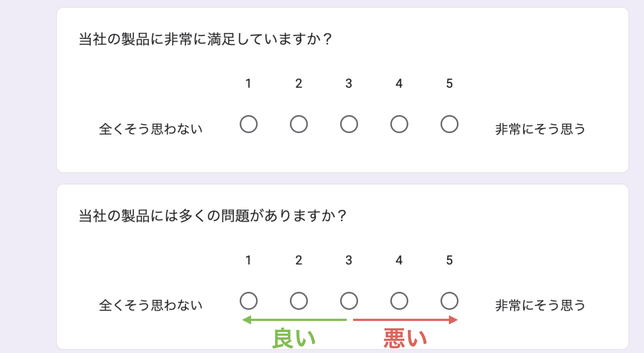
Task: Click 全くそう思わない label in the first question
Action: click(151, 129)
